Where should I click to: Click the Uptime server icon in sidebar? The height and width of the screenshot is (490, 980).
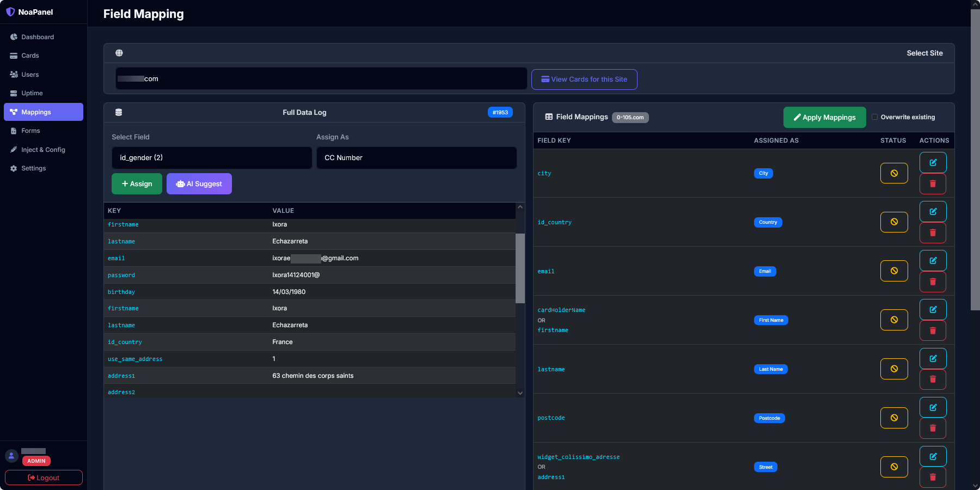(14, 94)
